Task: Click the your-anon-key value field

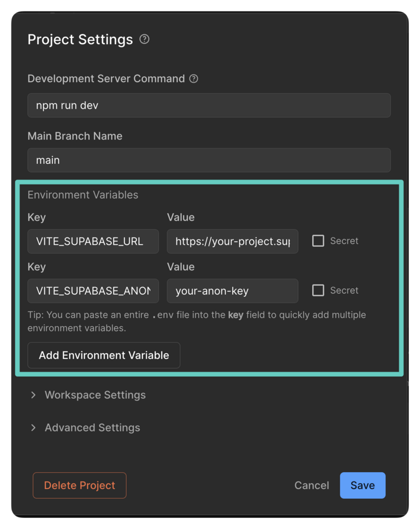Action: coord(233,291)
